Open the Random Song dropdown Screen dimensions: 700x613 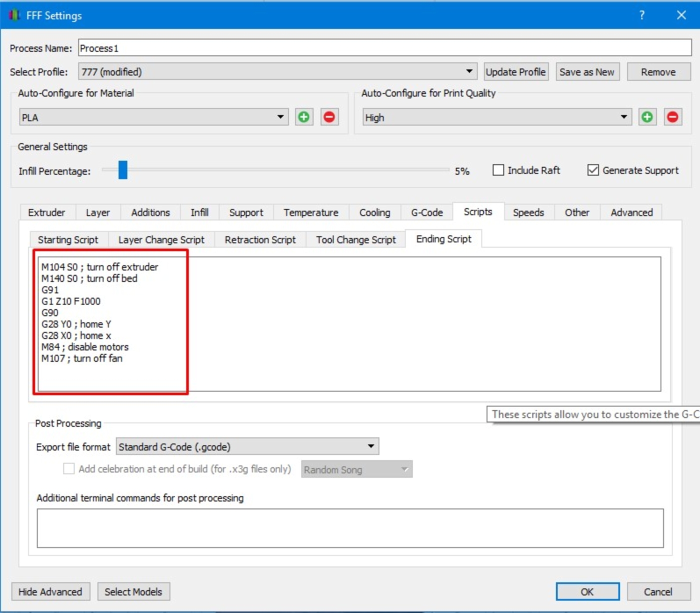(x=356, y=469)
